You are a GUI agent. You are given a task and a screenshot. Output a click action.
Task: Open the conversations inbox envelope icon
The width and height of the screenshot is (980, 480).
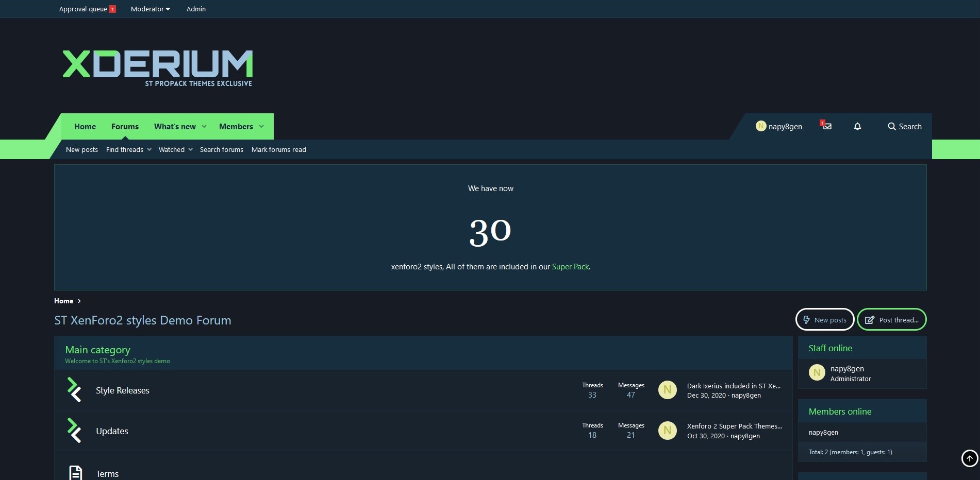(x=827, y=126)
